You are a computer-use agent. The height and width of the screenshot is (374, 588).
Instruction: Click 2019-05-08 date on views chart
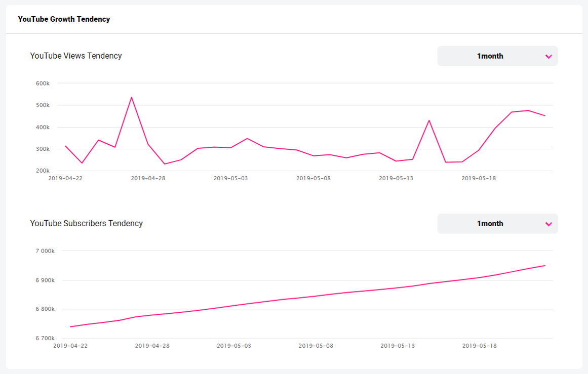313,178
